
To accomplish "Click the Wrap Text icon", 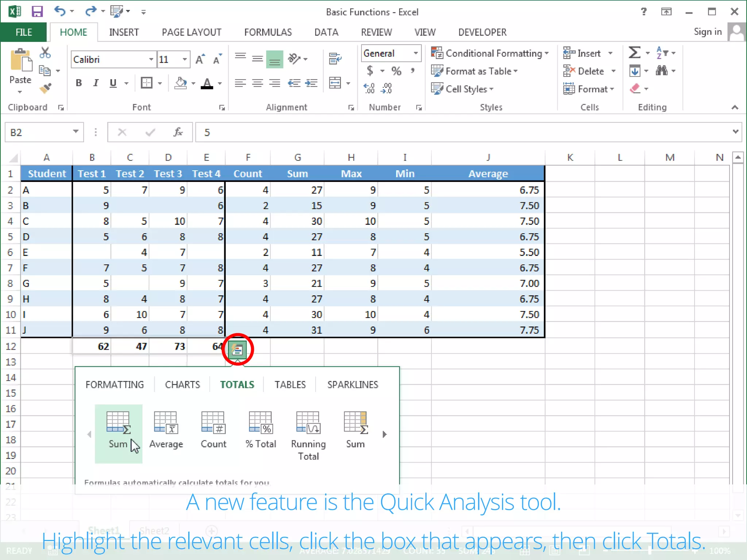I will 335,58.
